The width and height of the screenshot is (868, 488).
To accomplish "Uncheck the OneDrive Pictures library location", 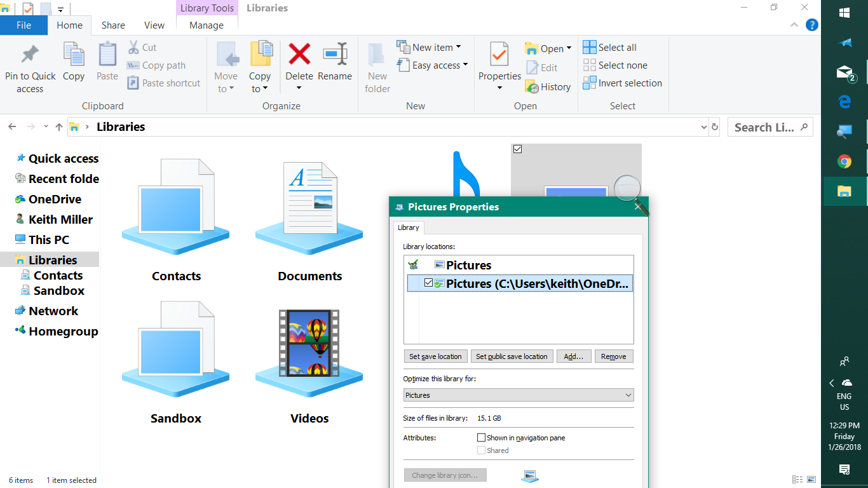I will coord(429,283).
